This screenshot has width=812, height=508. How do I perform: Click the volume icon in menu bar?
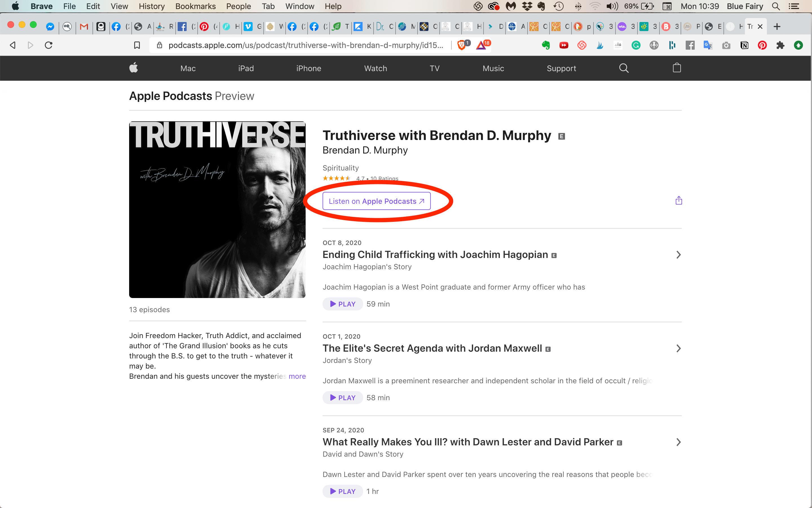(612, 6)
